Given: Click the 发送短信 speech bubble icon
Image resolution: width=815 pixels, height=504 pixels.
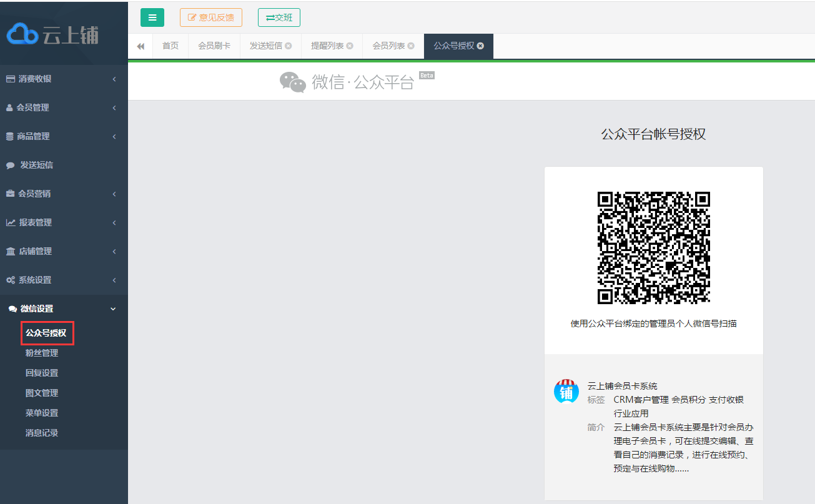Looking at the screenshot, I should point(11,166).
